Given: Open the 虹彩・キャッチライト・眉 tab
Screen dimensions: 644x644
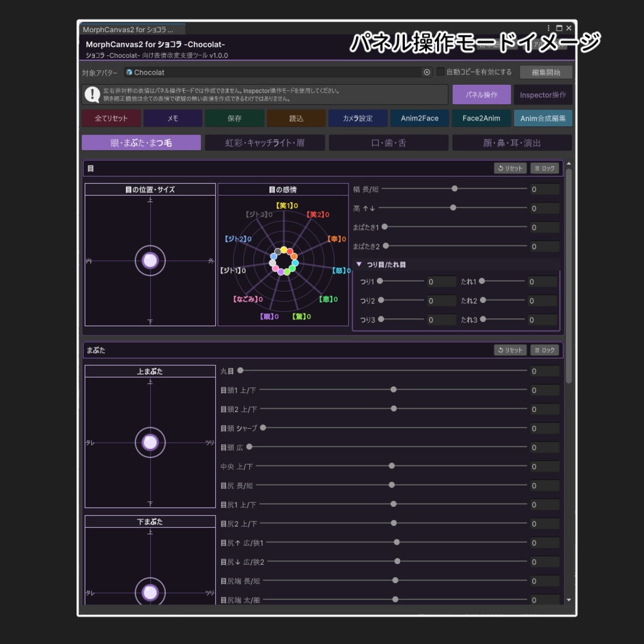Looking at the screenshot, I should coord(265,143).
